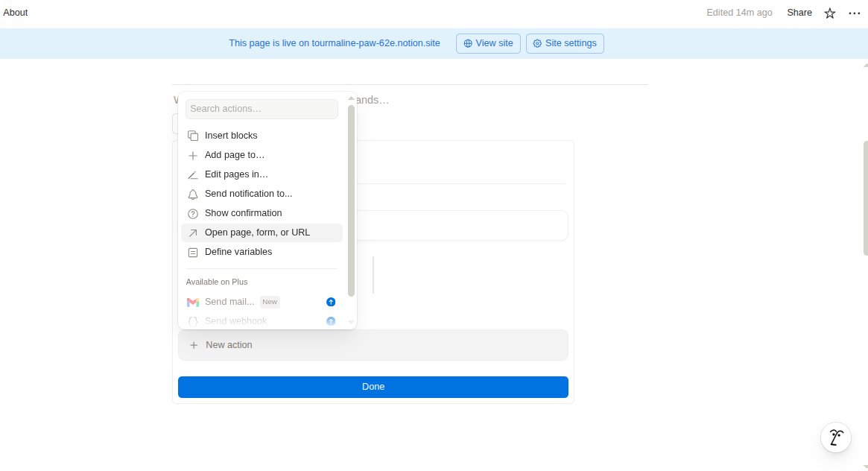Click the question mark Show confirmation icon
The height and width of the screenshot is (471, 868).
point(193,213)
